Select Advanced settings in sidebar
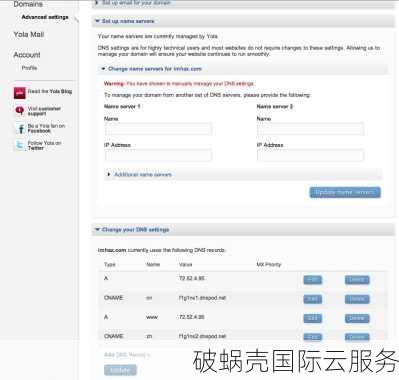399x380 pixels. pyautogui.click(x=45, y=17)
